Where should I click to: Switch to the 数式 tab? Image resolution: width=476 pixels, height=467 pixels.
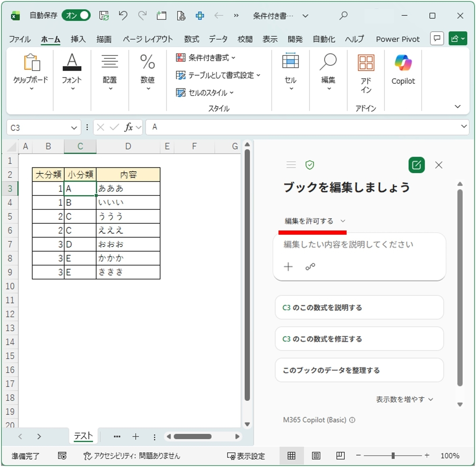(192, 39)
